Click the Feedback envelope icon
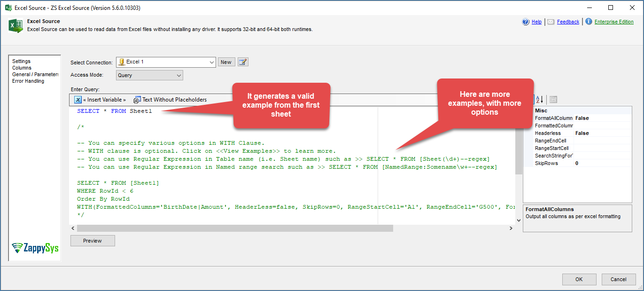 click(551, 22)
